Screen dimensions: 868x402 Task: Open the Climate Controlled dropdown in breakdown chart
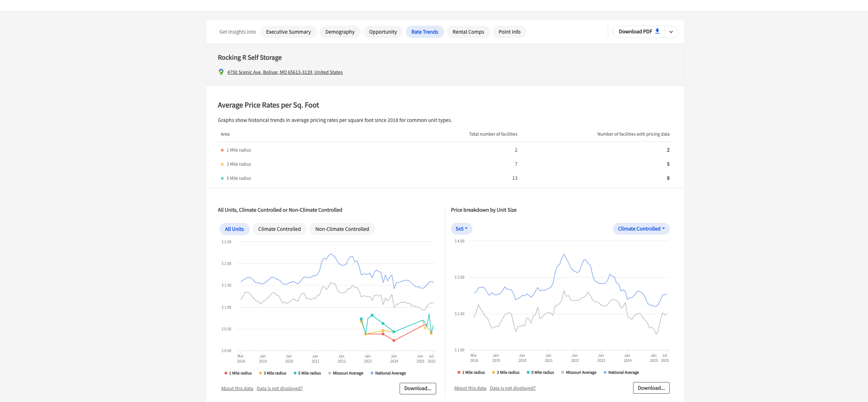(x=641, y=229)
